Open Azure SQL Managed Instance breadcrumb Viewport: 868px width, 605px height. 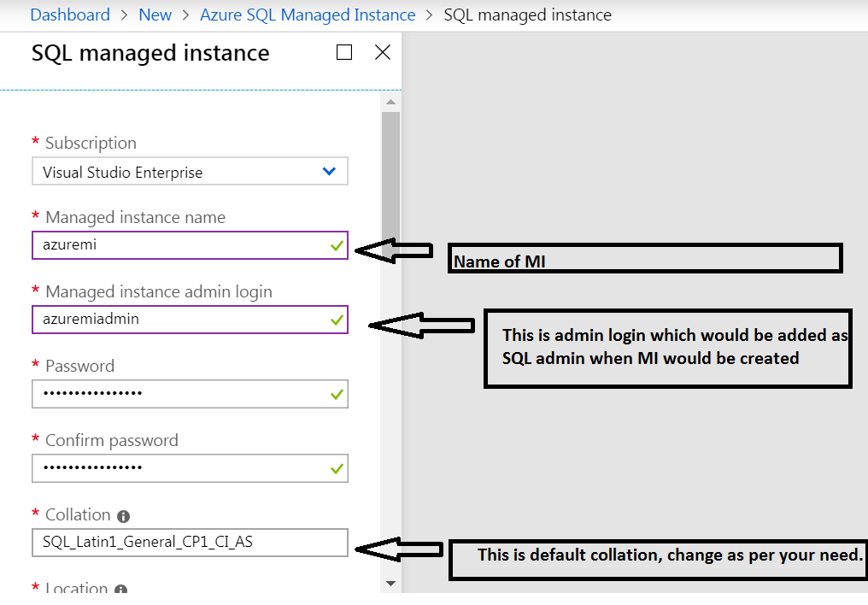click(308, 15)
